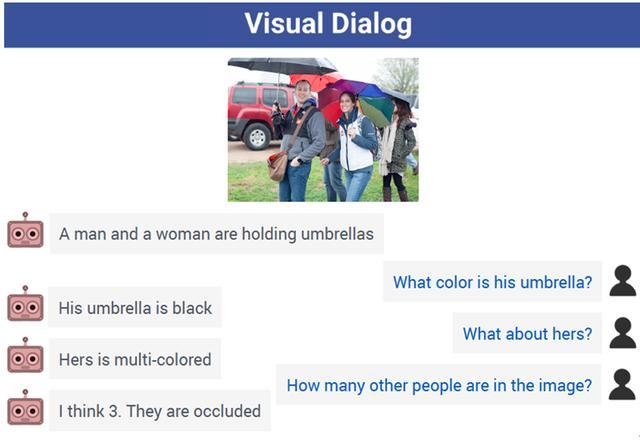The width and height of the screenshot is (640, 444).
Task: Click the 'What about hers?' question bubble
Action: pos(527,333)
